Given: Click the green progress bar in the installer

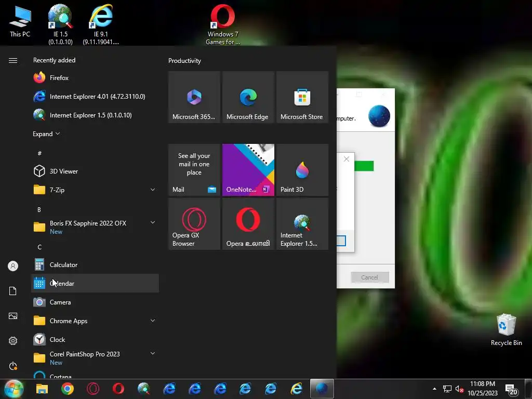Looking at the screenshot, I should (364, 166).
